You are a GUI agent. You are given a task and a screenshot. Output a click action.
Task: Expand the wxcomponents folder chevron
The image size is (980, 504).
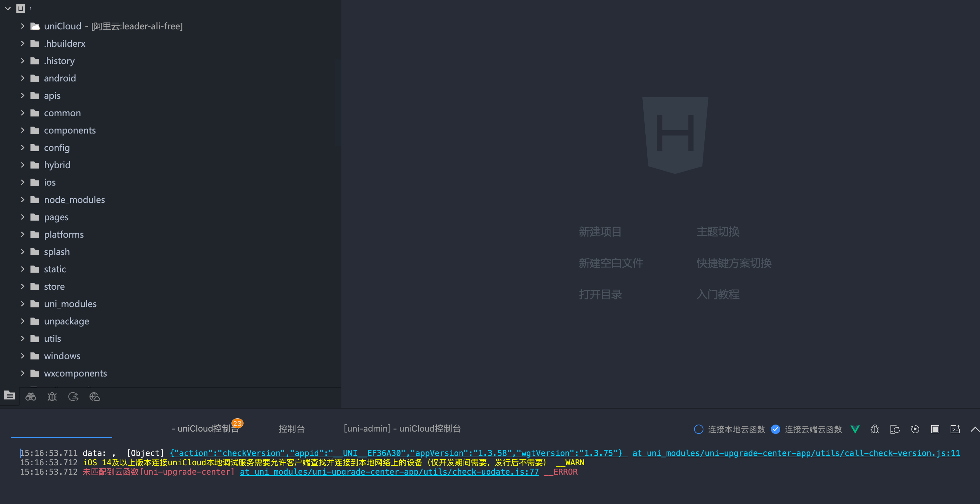(22, 373)
